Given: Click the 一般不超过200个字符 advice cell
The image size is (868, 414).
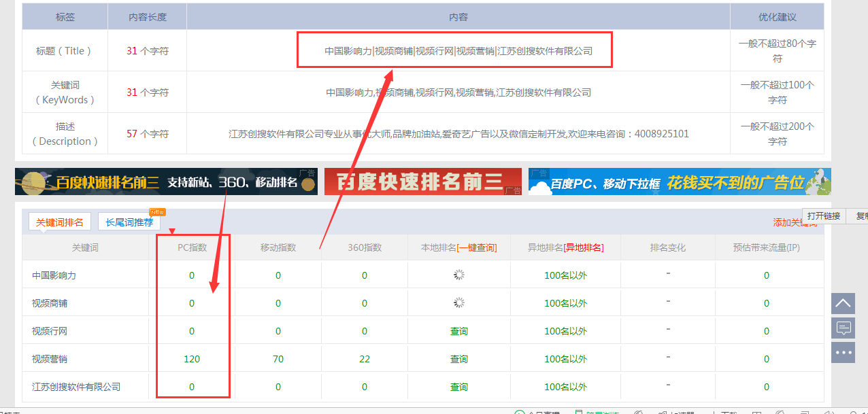Looking at the screenshot, I should click(x=777, y=134).
